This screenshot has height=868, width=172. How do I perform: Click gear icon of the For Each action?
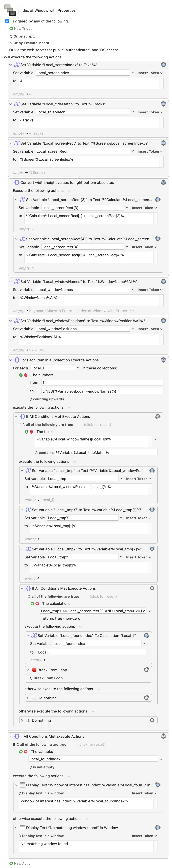click(163, 360)
